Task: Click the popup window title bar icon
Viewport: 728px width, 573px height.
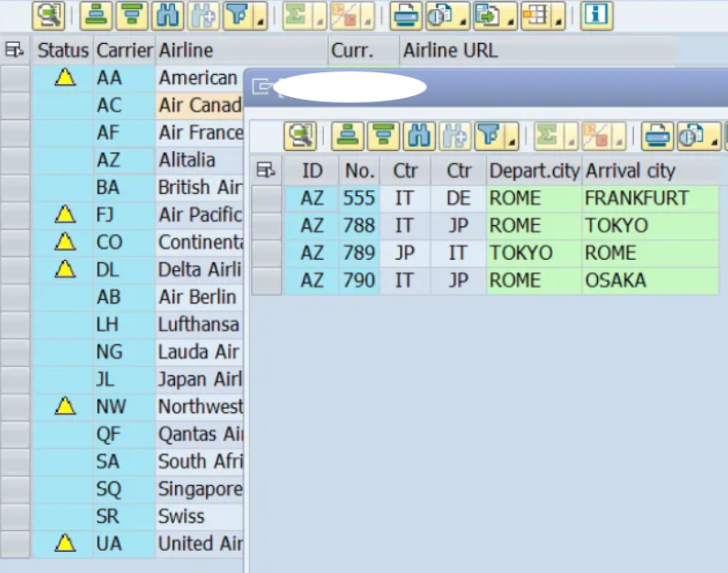Action: tap(261, 87)
